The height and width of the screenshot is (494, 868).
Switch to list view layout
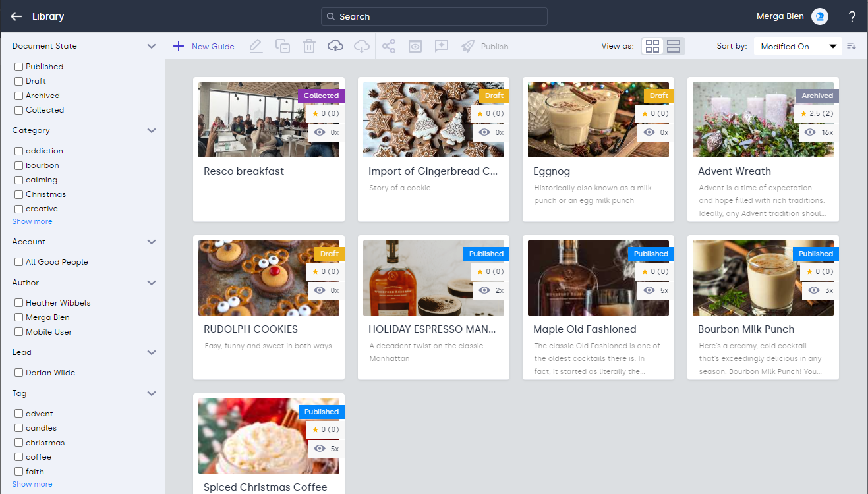point(674,46)
